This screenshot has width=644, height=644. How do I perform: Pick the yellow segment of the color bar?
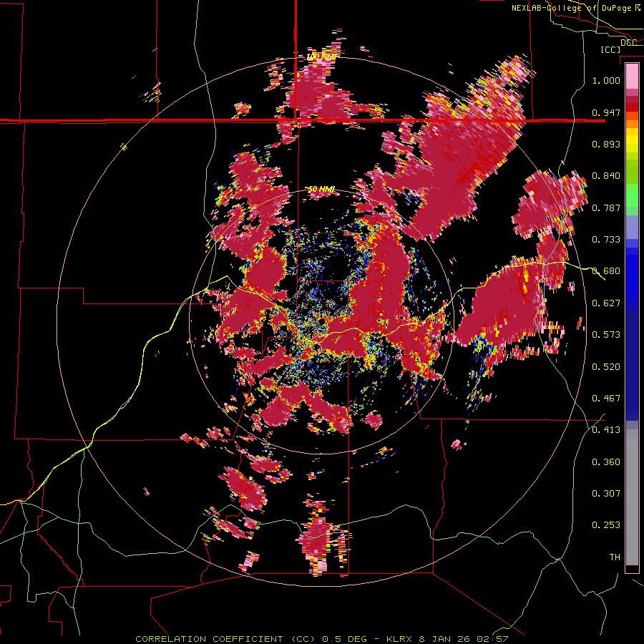point(632,140)
